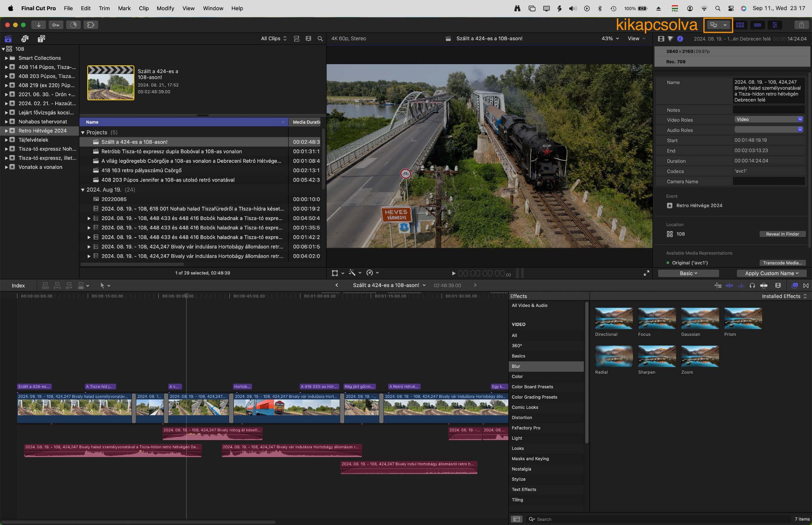Screen dimensions: 812x525
Task: Open the Modify menu
Action: coord(165,8)
